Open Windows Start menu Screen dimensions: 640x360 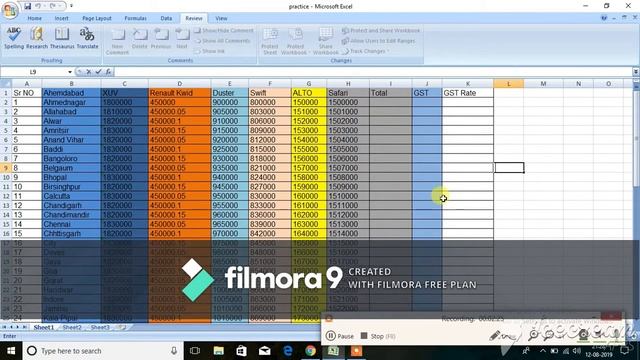coord(11,351)
